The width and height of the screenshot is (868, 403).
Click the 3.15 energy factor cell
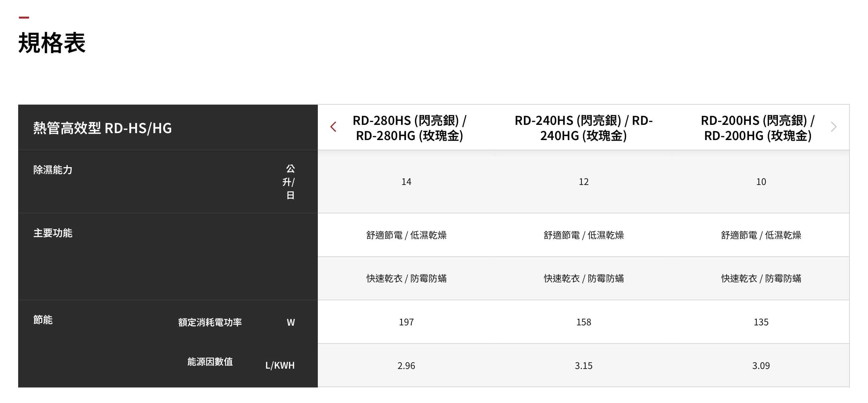tap(583, 366)
